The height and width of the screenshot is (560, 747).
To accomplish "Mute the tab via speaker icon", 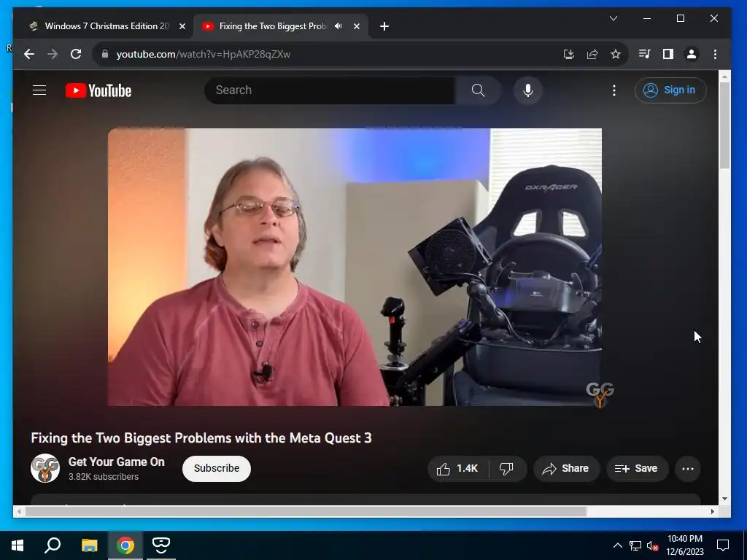I will tap(338, 26).
